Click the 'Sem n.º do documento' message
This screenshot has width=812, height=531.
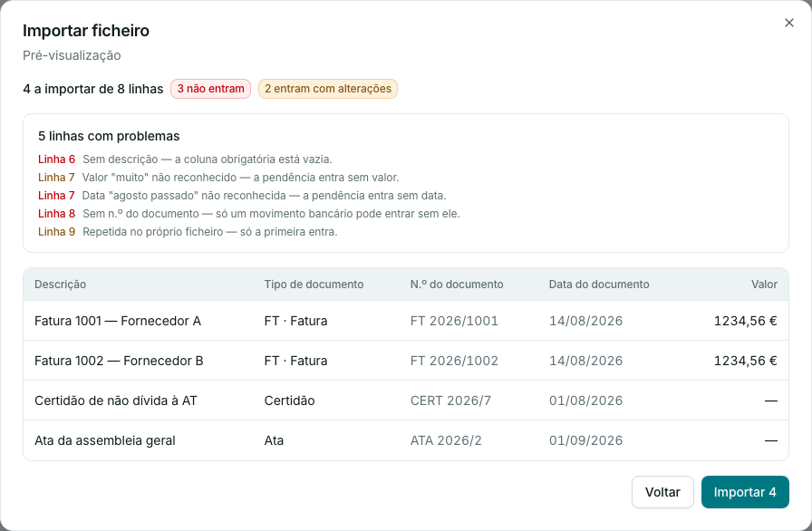click(x=271, y=214)
